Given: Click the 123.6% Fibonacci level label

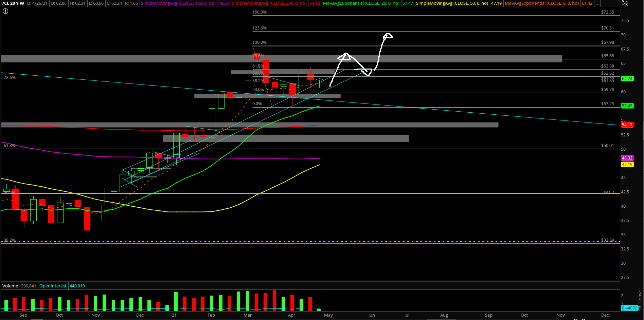Looking at the screenshot, I should tap(260, 28).
